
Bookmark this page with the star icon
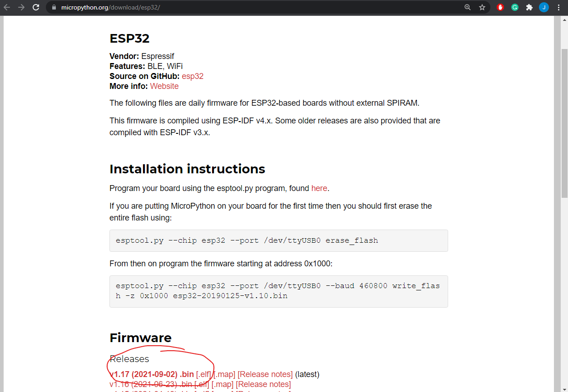(482, 7)
